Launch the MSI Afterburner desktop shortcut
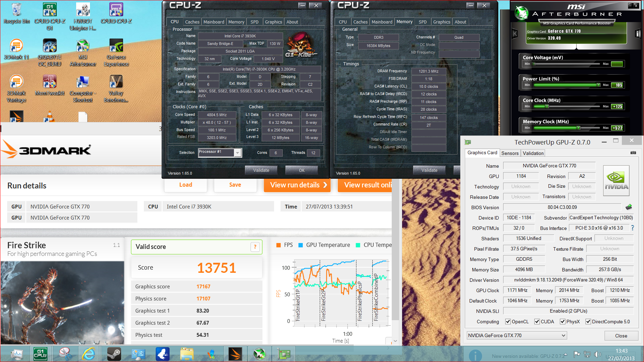The image size is (644, 362). (83, 53)
